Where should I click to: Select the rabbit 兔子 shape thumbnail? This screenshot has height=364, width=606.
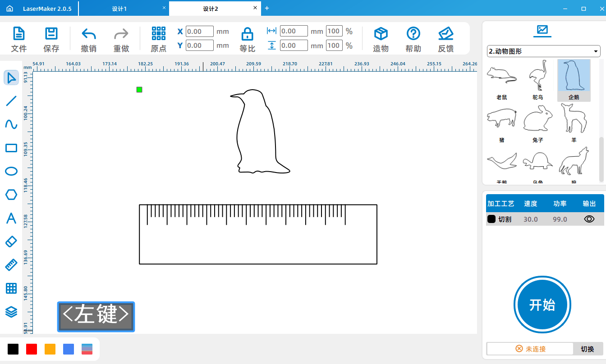[538, 123]
